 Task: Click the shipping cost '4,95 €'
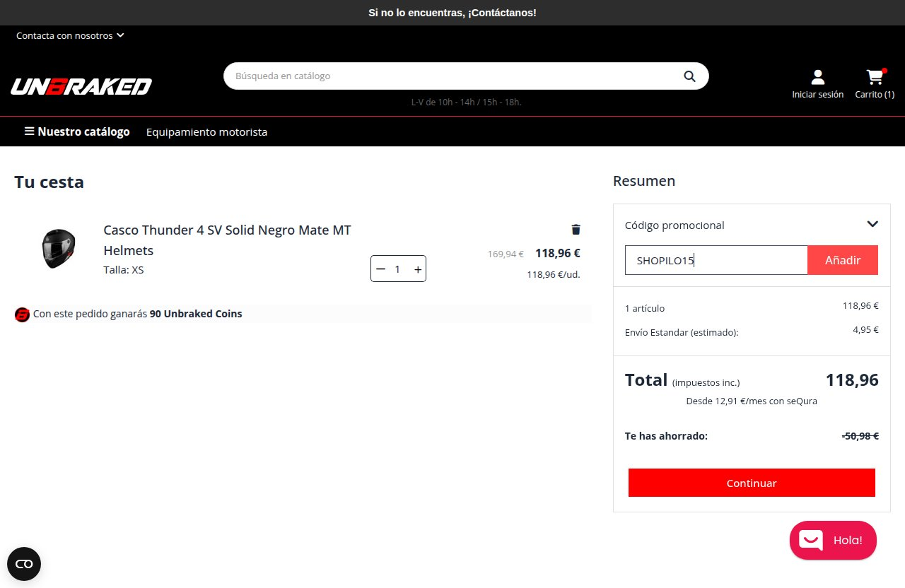coord(865,330)
